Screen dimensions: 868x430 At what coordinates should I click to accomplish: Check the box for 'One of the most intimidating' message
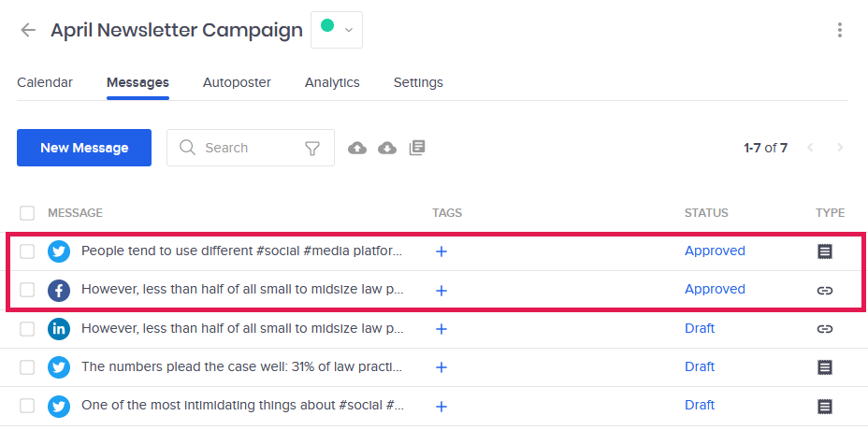[26, 406]
